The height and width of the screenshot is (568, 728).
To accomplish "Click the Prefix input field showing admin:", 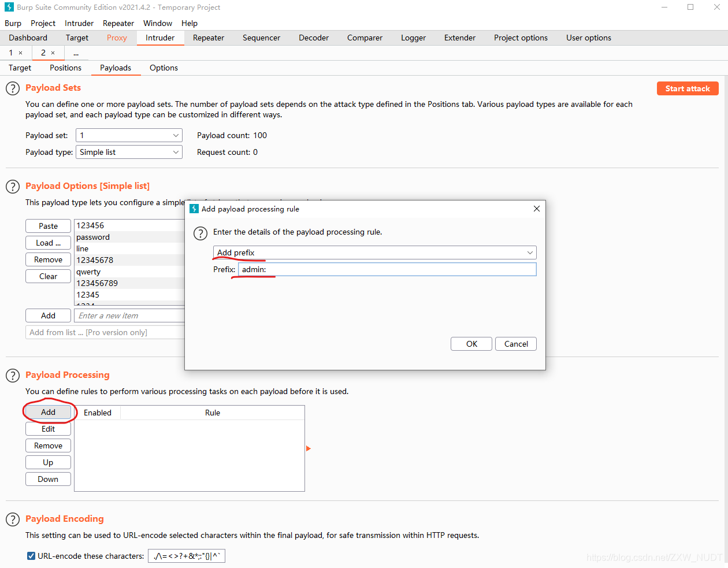I will pyautogui.click(x=386, y=269).
